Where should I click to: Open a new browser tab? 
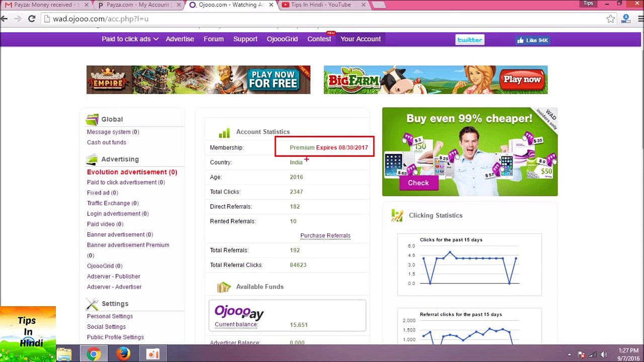coord(378,5)
